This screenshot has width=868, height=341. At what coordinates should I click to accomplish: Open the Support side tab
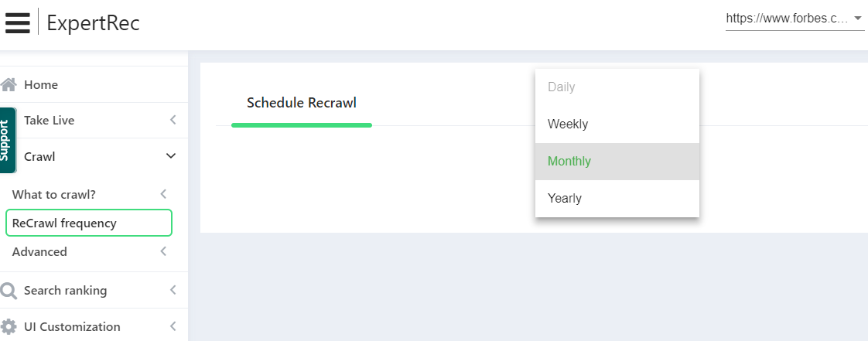coord(6,140)
